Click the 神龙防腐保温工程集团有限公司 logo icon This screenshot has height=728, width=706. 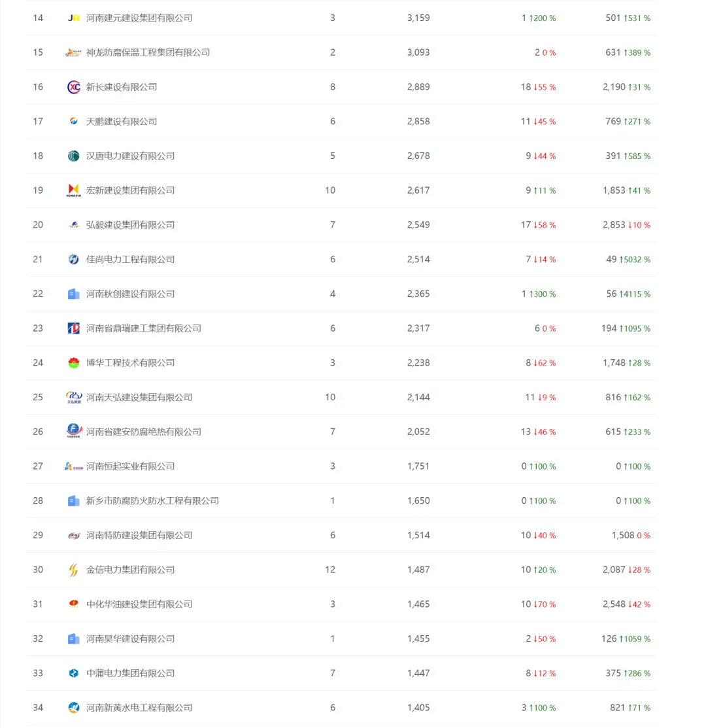(73, 52)
